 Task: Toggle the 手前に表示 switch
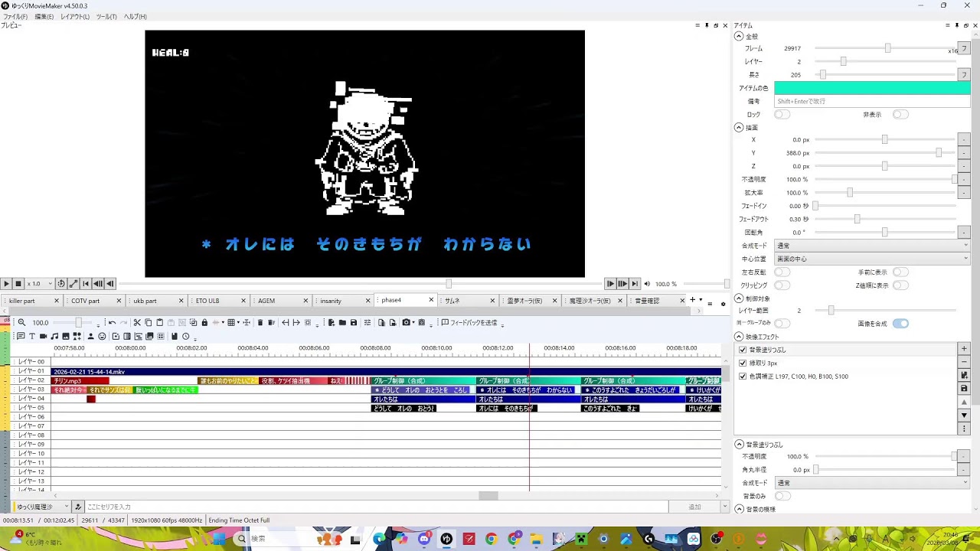(900, 272)
